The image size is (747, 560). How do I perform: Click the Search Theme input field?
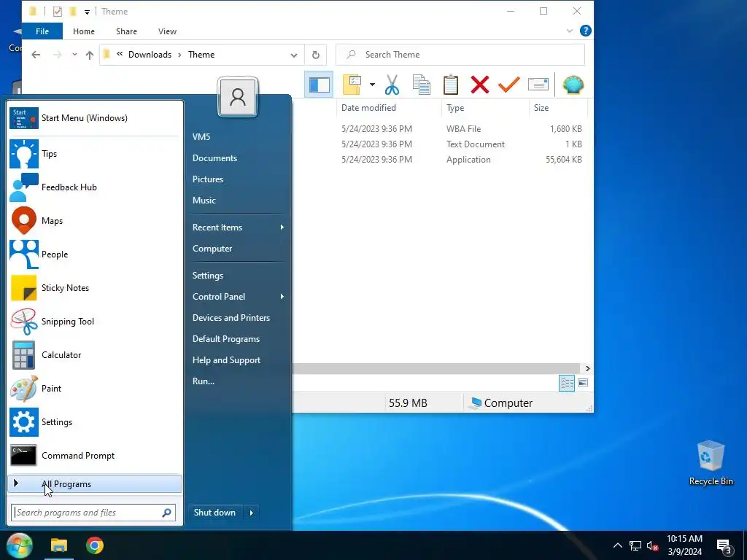460,55
